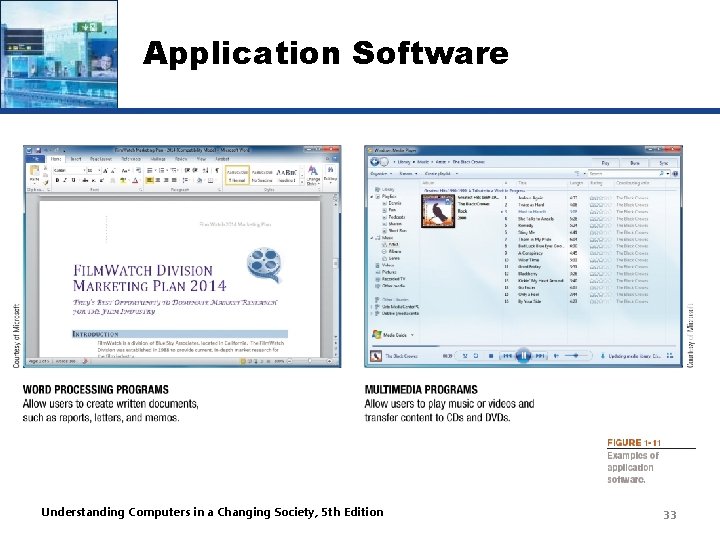Click the Previous track button
The height and width of the screenshot is (540, 720).
(507, 356)
